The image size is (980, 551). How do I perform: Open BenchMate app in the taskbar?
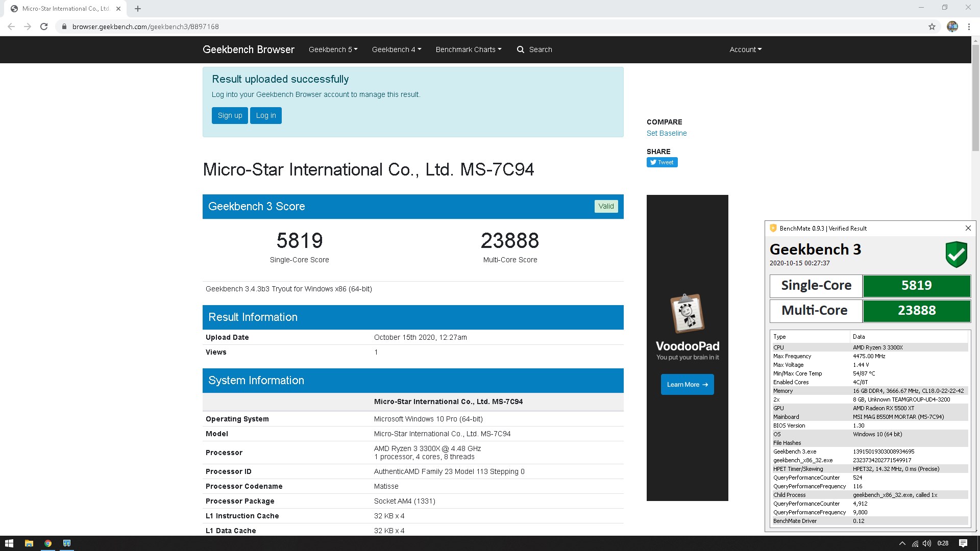[x=67, y=543]
